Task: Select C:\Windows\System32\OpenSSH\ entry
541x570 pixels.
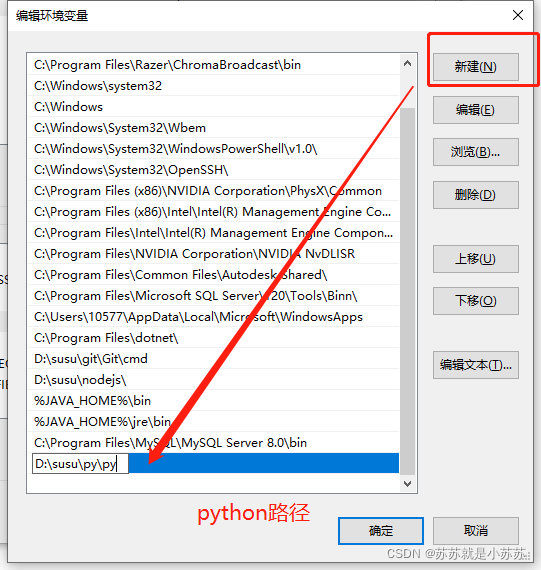Action: [x=213, y=170]
